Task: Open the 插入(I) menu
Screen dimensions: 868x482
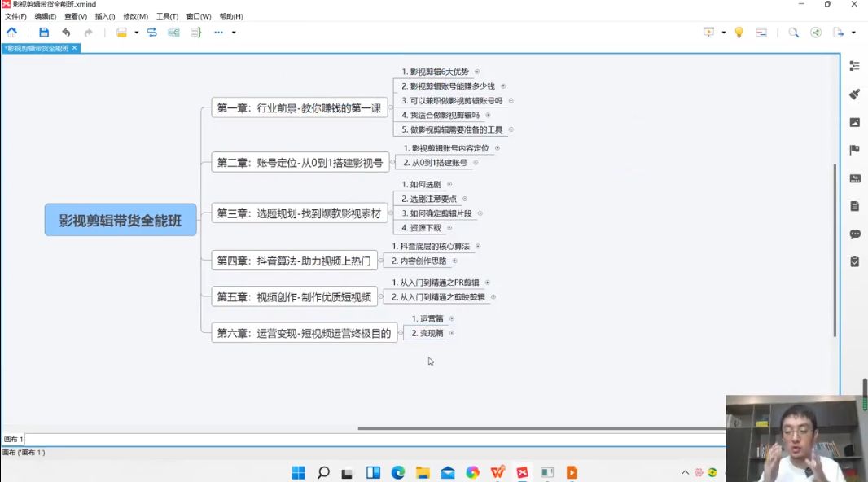Action: click(x=105, y=16)
